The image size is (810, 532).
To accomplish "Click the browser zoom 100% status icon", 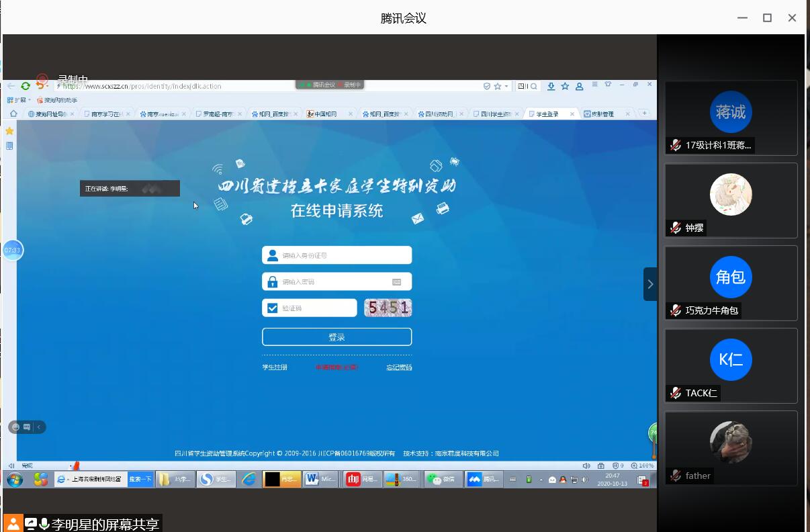I will click(x=642, y=465).
